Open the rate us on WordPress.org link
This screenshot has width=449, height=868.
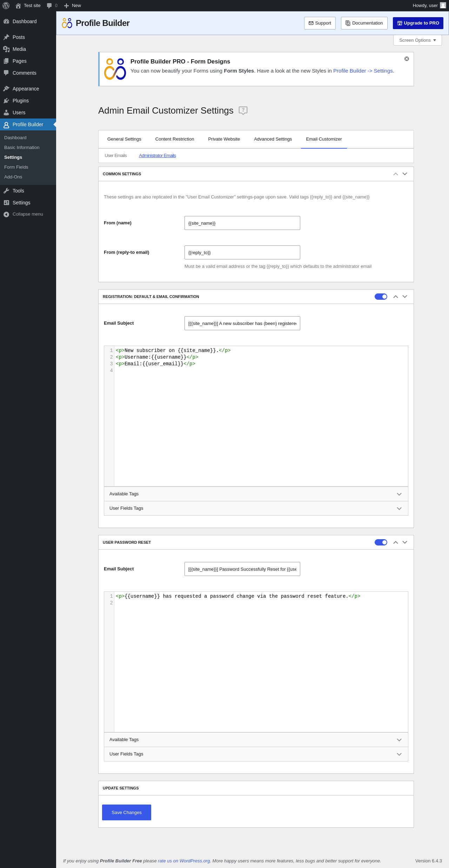(x=184, y=861)
